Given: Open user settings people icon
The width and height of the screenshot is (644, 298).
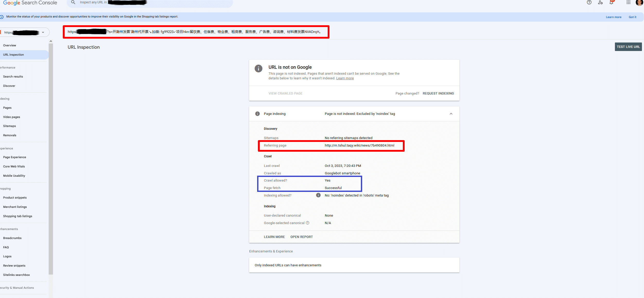Looking at the screenshot, I should coord(601,3).
